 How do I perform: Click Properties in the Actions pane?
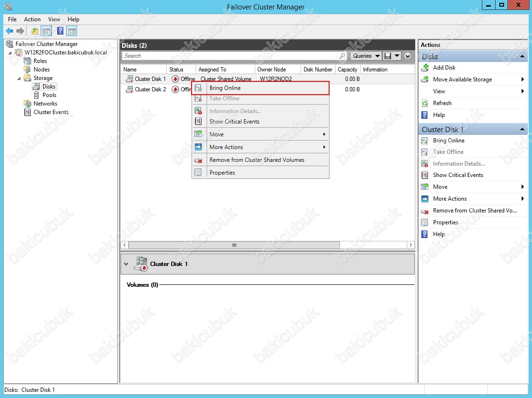coord(445,222)
